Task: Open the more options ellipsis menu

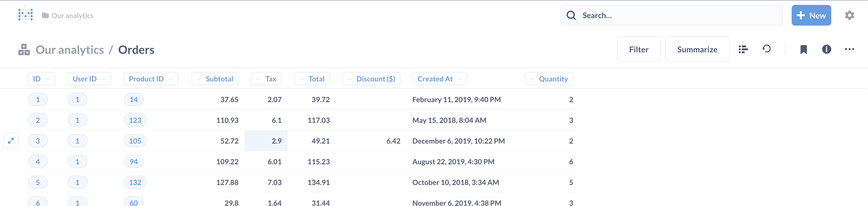Action: click(x=849, y=49)
